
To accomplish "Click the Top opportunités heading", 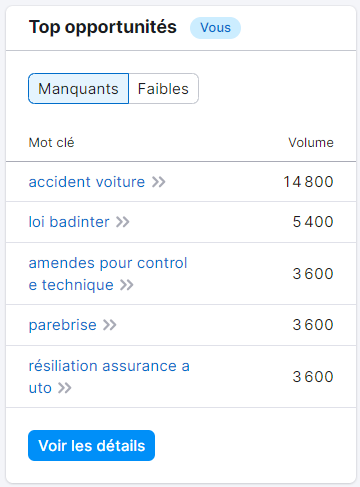I will click(x=103, y=27).
